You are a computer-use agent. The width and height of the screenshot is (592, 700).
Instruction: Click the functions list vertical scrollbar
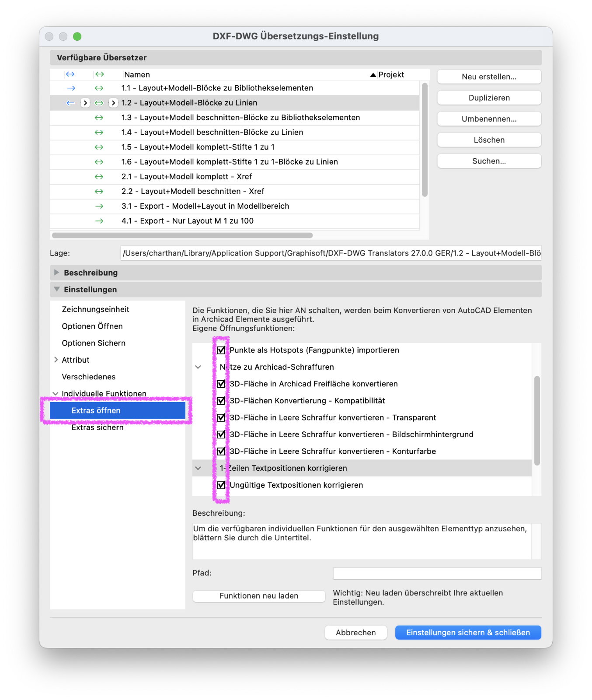[x=537, y=420]
